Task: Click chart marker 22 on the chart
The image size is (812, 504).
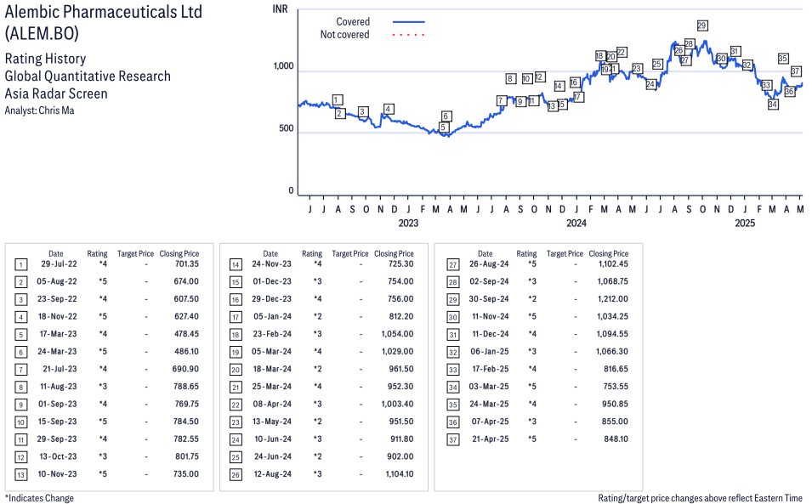Action: (x=622, y=52)
